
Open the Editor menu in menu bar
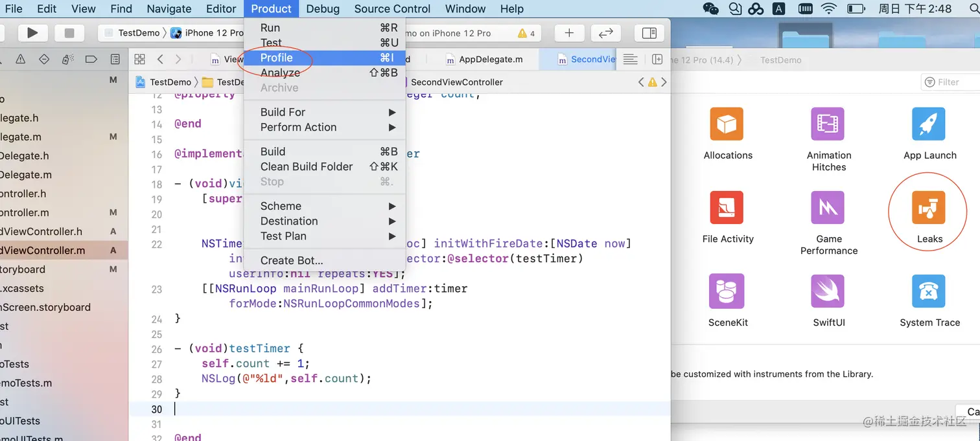(221, 8)
